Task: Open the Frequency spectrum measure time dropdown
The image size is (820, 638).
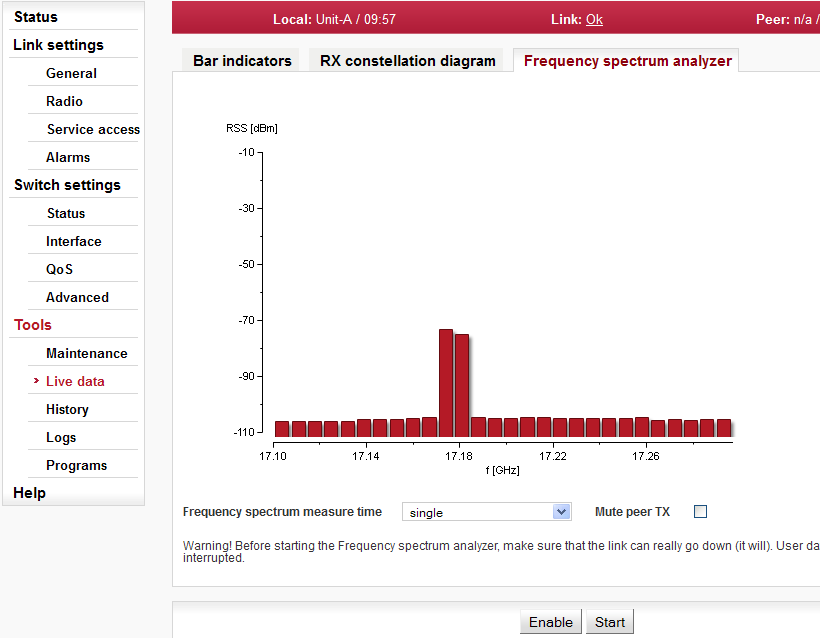Action: click(x=486, y=512)
